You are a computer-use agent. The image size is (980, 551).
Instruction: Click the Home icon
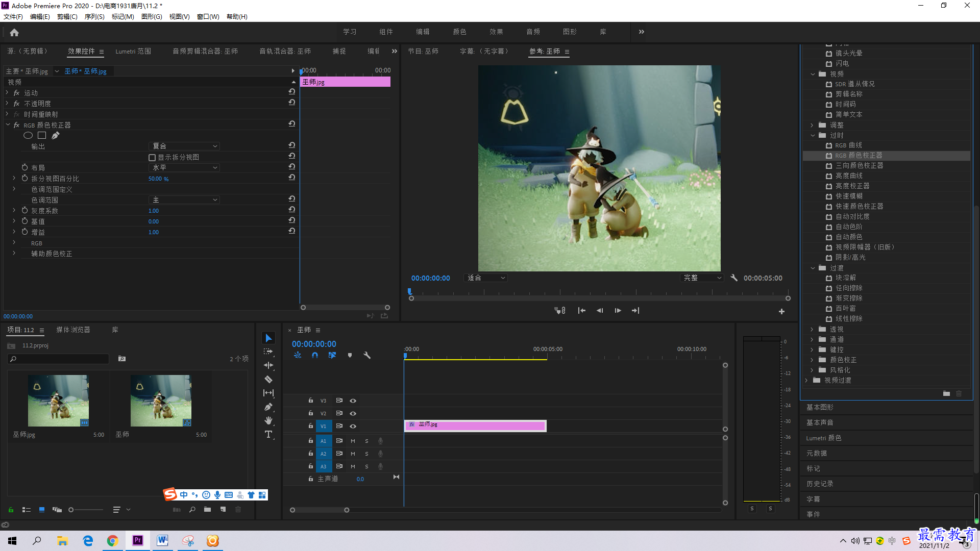coord(14,33)
